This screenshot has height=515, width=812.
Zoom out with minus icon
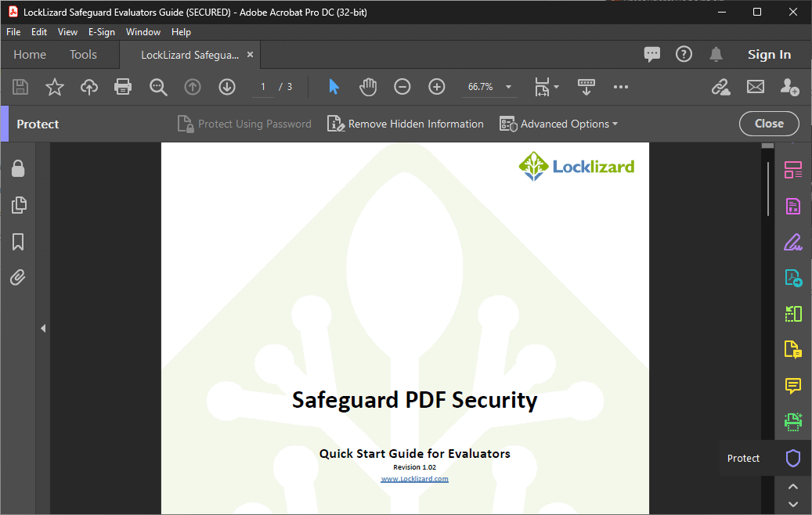click(402, 87)
